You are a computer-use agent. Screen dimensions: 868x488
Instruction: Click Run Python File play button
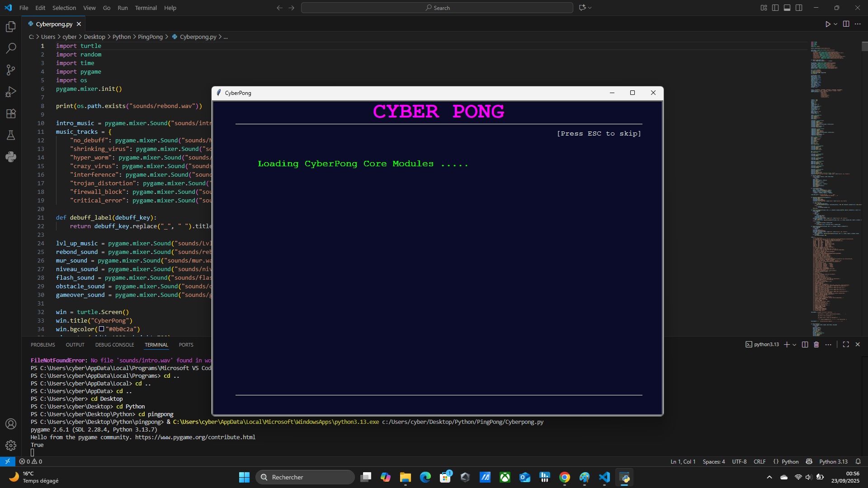(x=827, y=24)
